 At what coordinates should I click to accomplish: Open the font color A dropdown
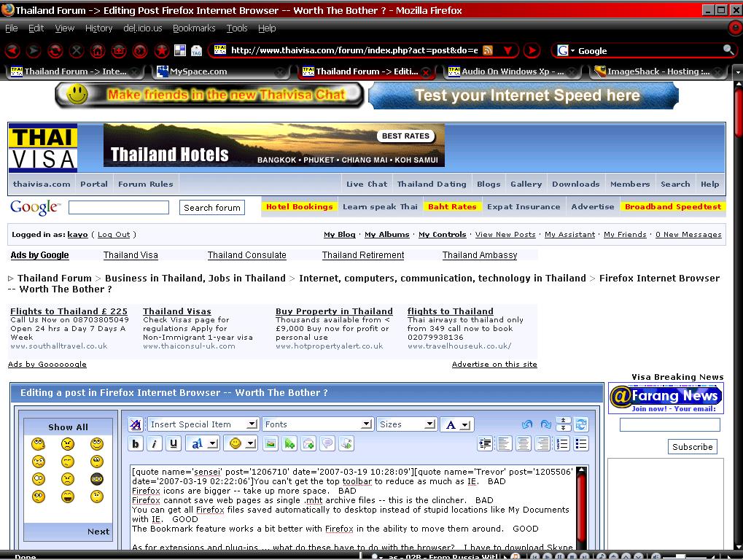point(456,424)
